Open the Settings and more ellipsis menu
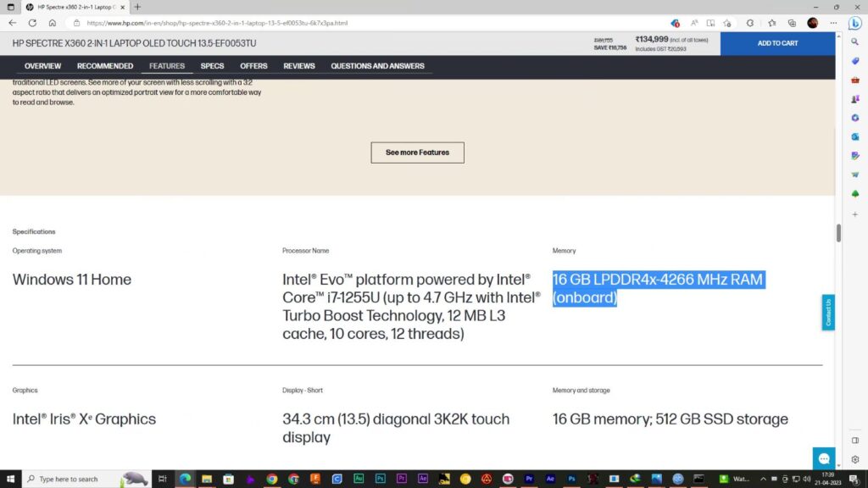The image size is (868, 488). coord(834,23)
